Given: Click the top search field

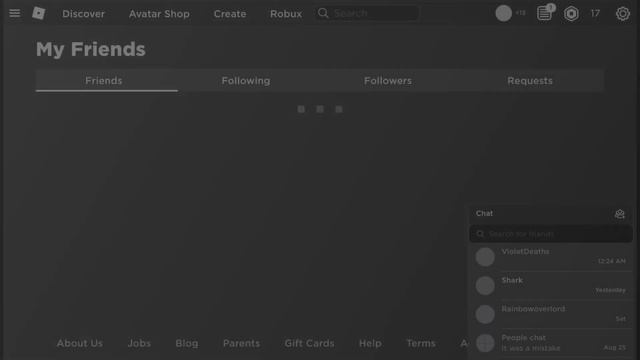Looking at the screenshot, I should click(x=367, y=13).
